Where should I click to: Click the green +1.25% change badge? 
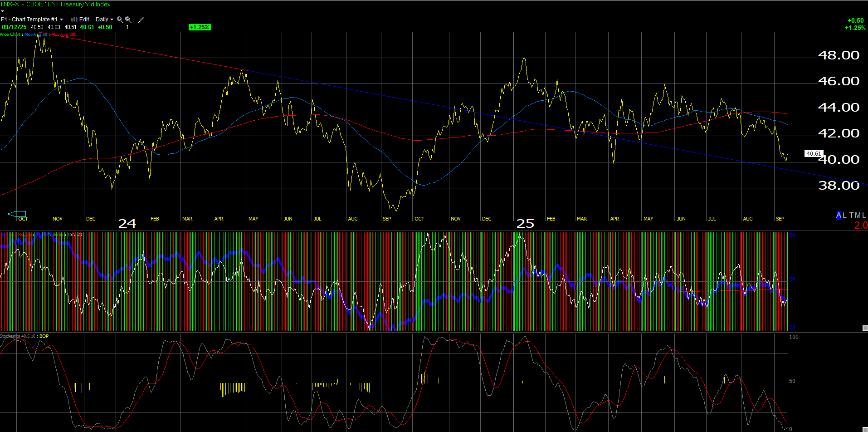pyautogui.click(x=200, y=27)
